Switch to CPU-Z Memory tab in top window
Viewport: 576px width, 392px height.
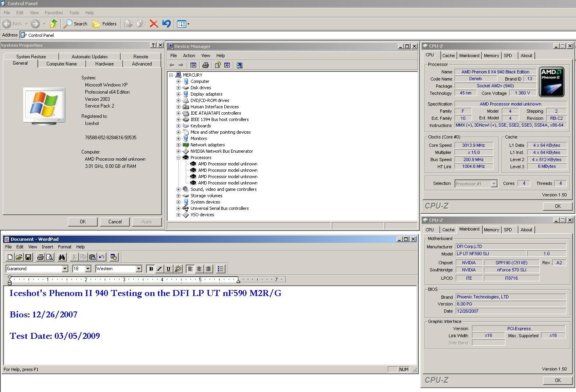(x=491, y=56)
